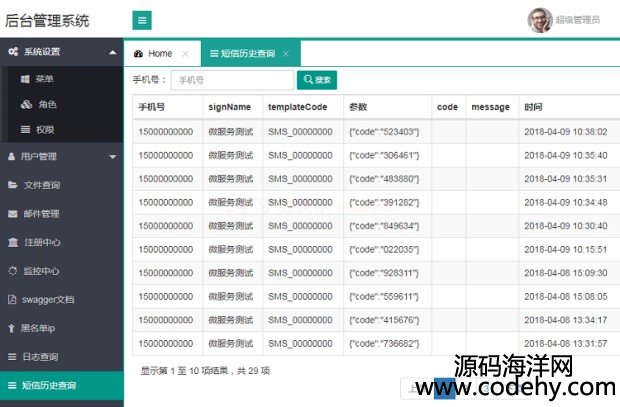Toggle the sidebar with the hamburger button

[x=142, y=20]
